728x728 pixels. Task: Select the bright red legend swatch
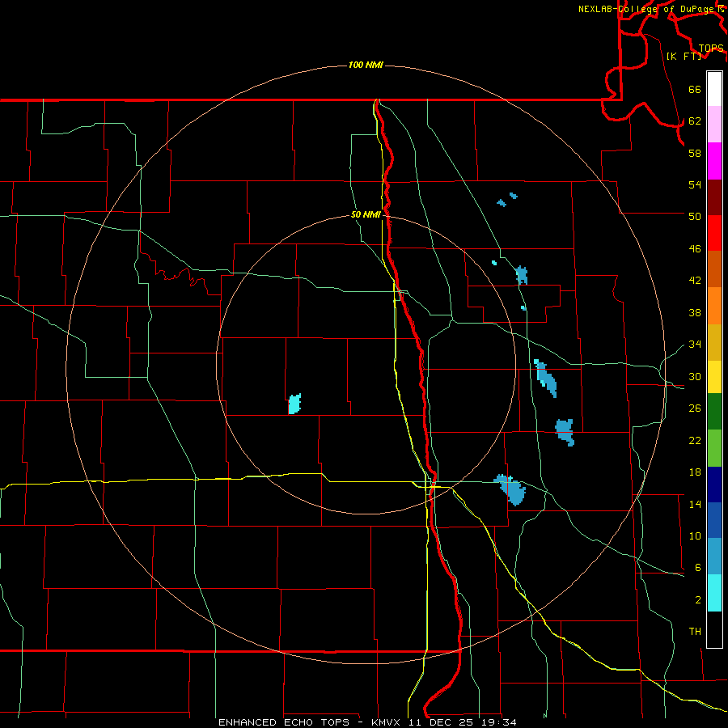(714, 233)
